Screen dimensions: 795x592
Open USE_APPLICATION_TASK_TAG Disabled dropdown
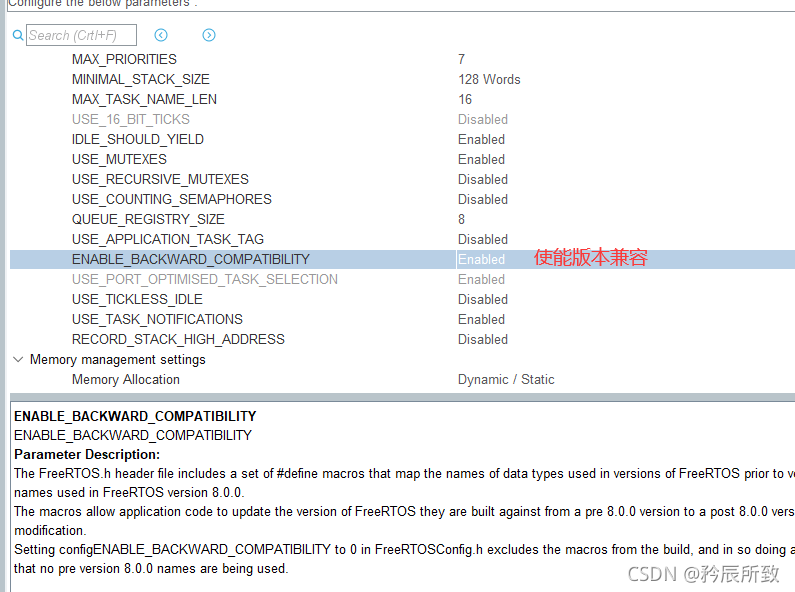click(483, 239)
